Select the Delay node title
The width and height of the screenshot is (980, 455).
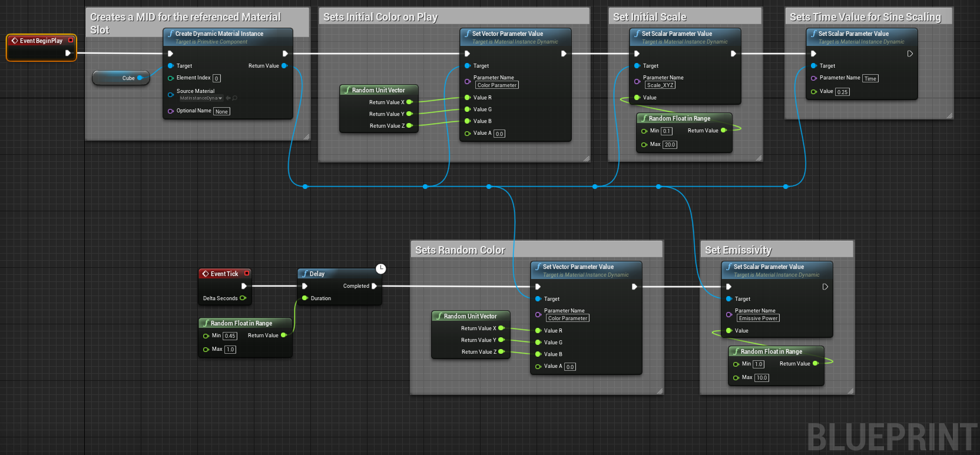pos(317,274)
